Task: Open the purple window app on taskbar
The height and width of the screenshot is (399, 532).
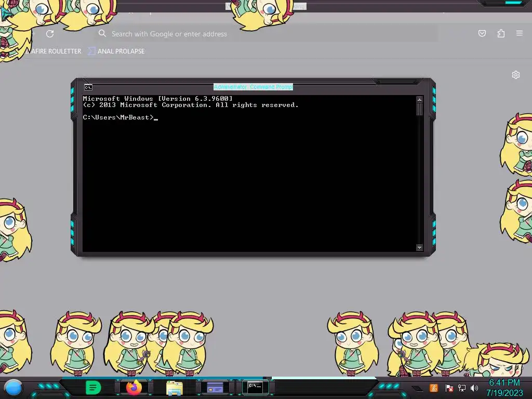Action: pyautogui.click(x=215, y=387)
